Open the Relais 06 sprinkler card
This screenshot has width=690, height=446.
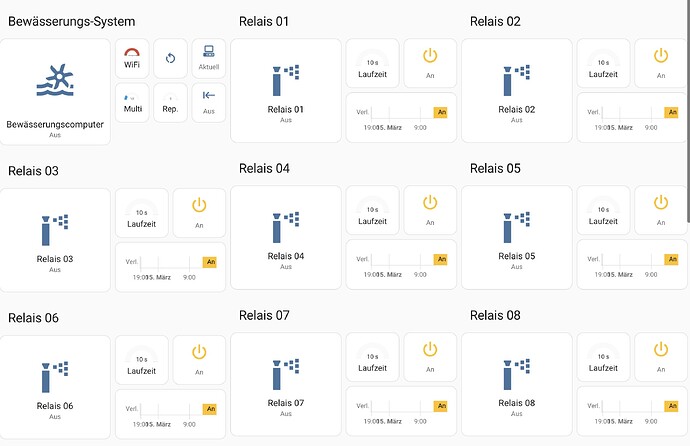click(x=55, y=387)
